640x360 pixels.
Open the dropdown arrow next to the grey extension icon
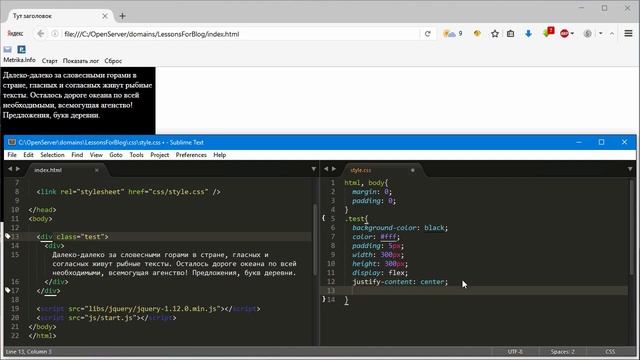[600, 34]
